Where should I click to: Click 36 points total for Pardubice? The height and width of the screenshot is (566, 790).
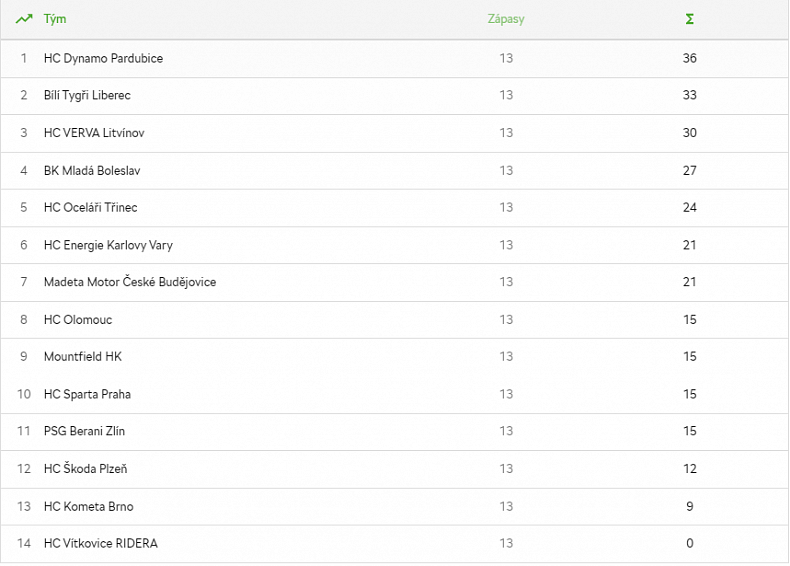point(689,58)
